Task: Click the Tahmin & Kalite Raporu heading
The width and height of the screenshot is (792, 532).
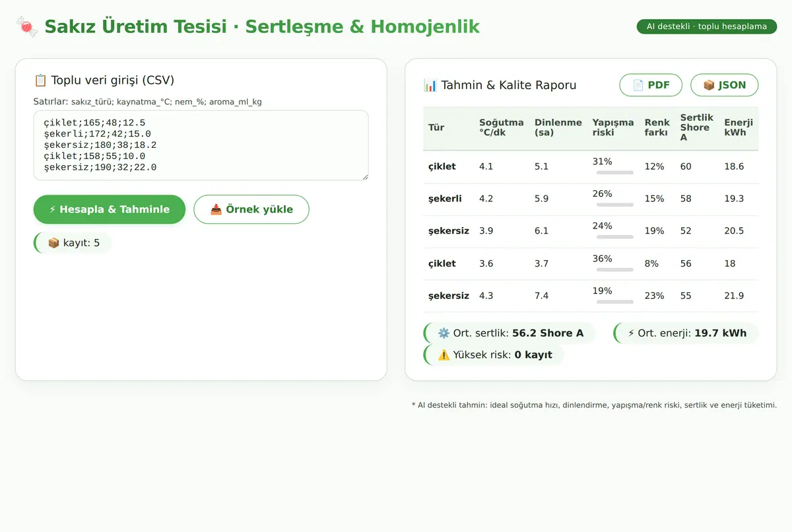Action: click(x=508, y=85)
